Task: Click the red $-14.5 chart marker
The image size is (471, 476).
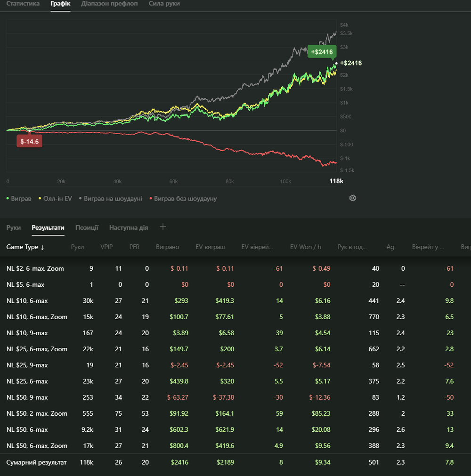Action: 29,141
